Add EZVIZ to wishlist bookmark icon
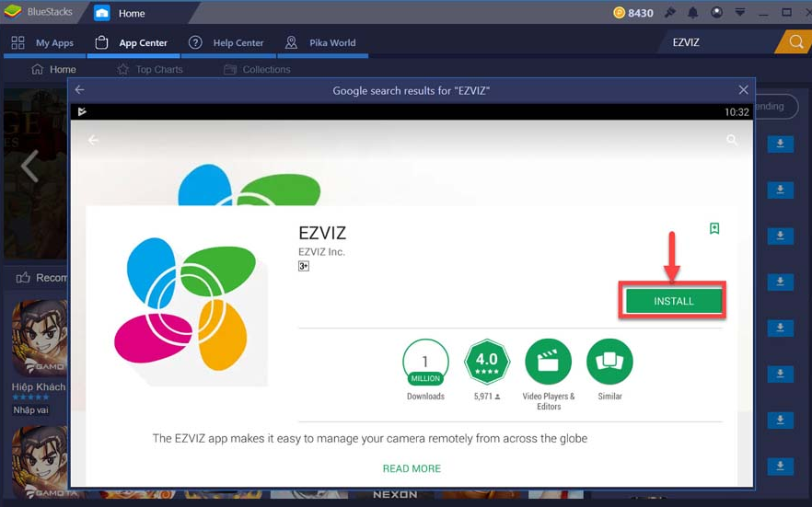 click(714, 228)
